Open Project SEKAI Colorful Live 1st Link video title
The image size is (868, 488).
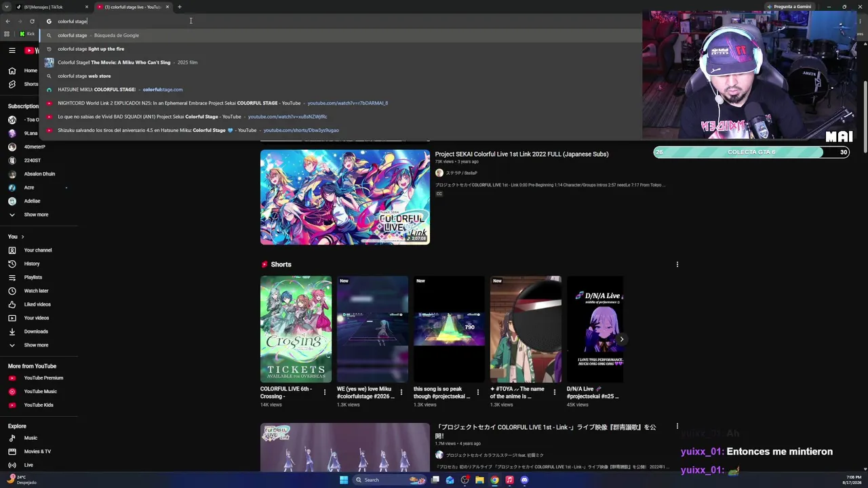point(521,154)
